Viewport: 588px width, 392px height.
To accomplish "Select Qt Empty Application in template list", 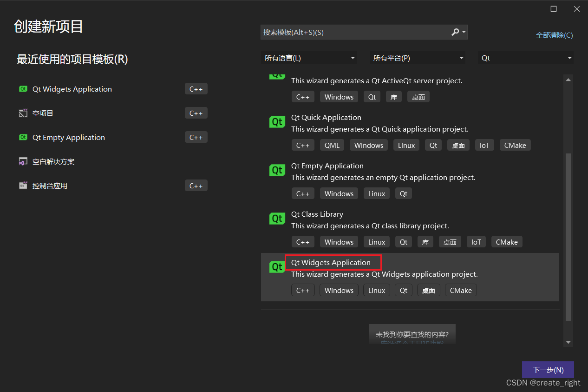I will click(327, 166).
